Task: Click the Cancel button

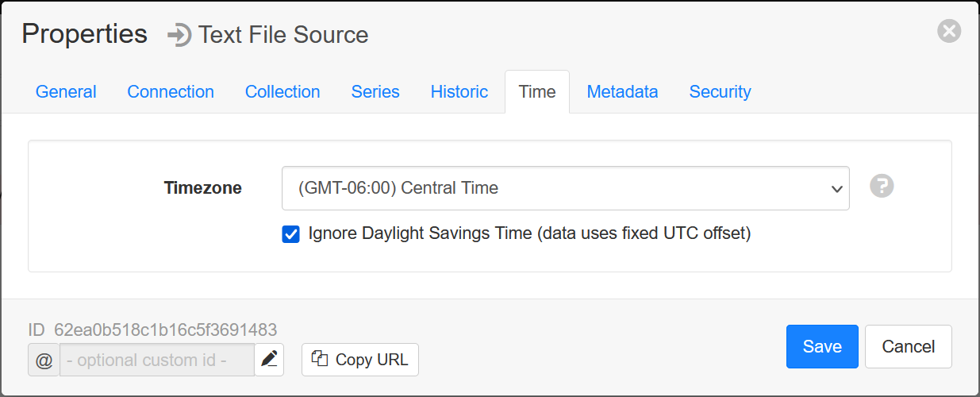Action: [909, 346]
